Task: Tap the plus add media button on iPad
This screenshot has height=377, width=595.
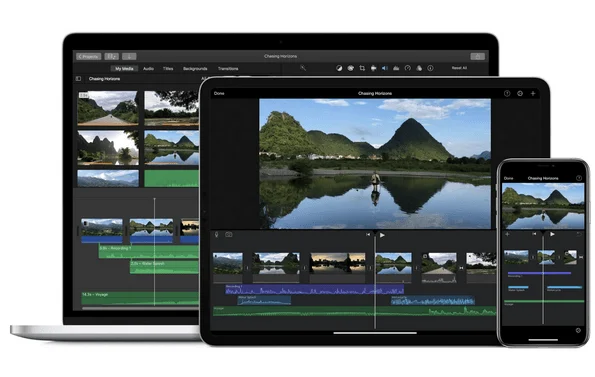Action: [x=533, y=93]
